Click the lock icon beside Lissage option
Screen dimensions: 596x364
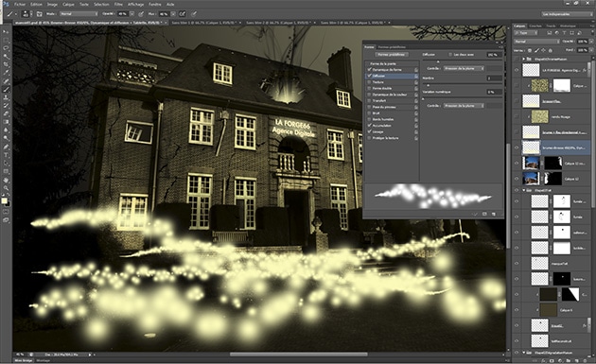(x=416, y=131)
